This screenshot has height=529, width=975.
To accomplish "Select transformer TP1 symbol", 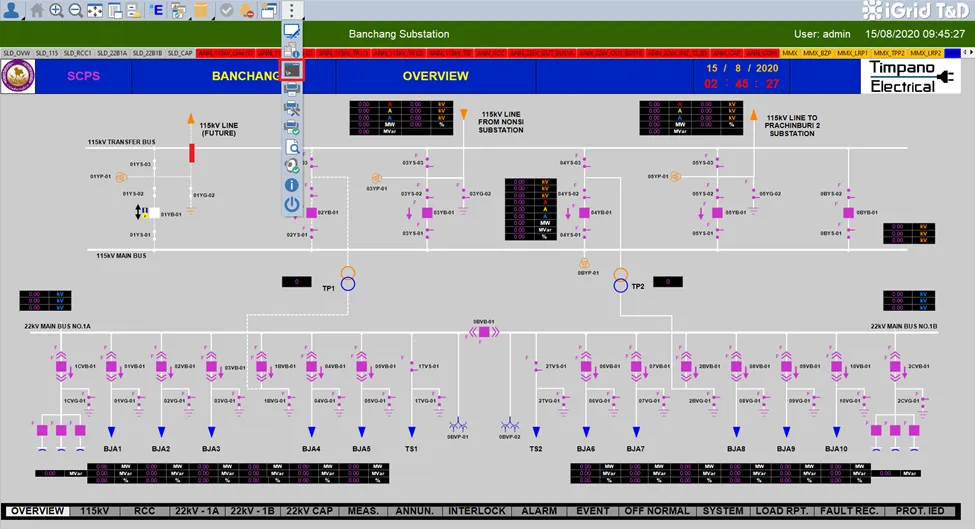I will coord(348,278).
